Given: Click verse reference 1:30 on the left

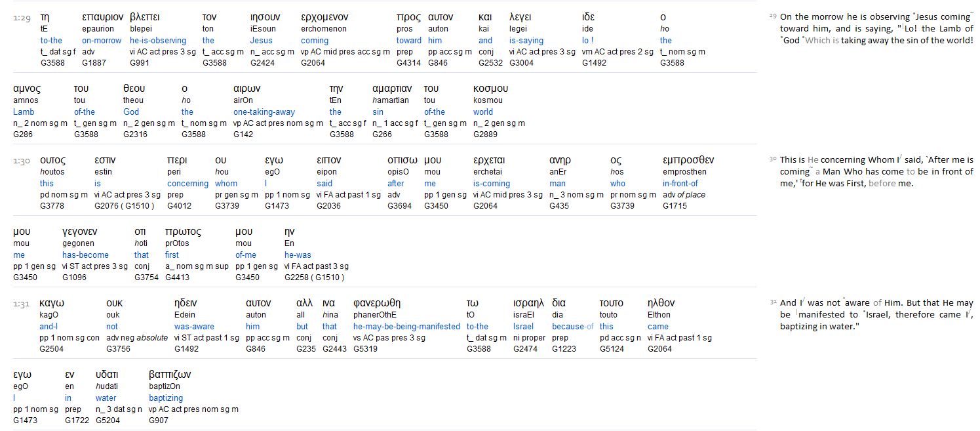Looking at the screenshot, I should point(22,161).
